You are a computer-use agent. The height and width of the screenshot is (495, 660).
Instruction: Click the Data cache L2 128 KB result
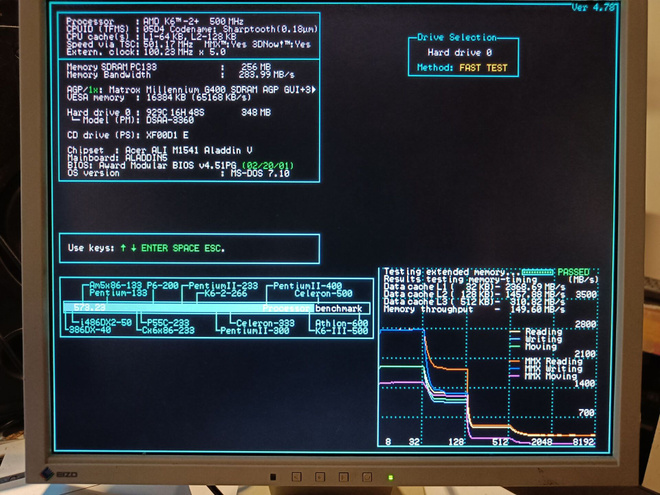[474, 295]
